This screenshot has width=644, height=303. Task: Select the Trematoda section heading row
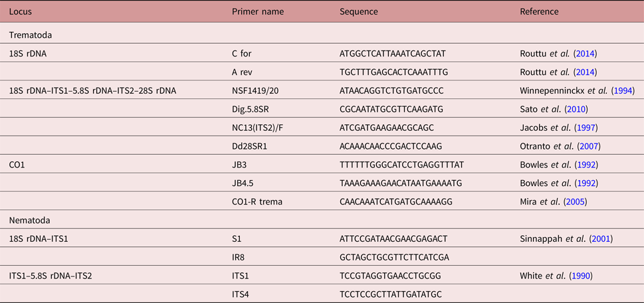click(30, 35)
